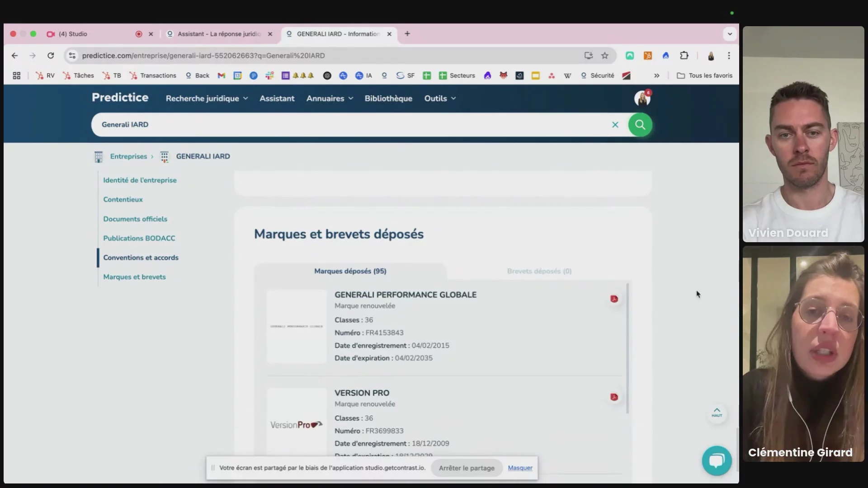Click the Entreprises building icon in breadcrumb
Image resolution: width=868 pixels, height=488 pixels.
coord(99,157)
